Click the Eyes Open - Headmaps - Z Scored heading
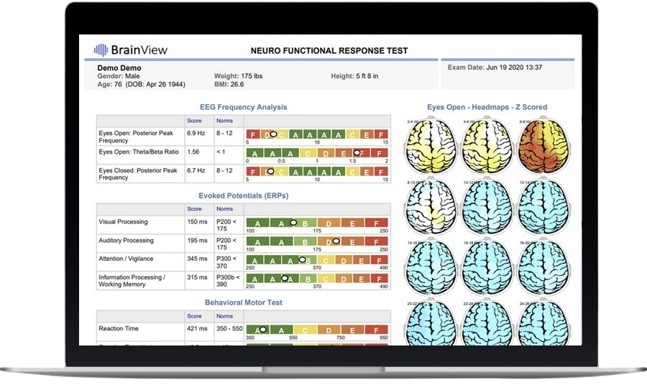This screenshot has height=385, width=647. 487,107
